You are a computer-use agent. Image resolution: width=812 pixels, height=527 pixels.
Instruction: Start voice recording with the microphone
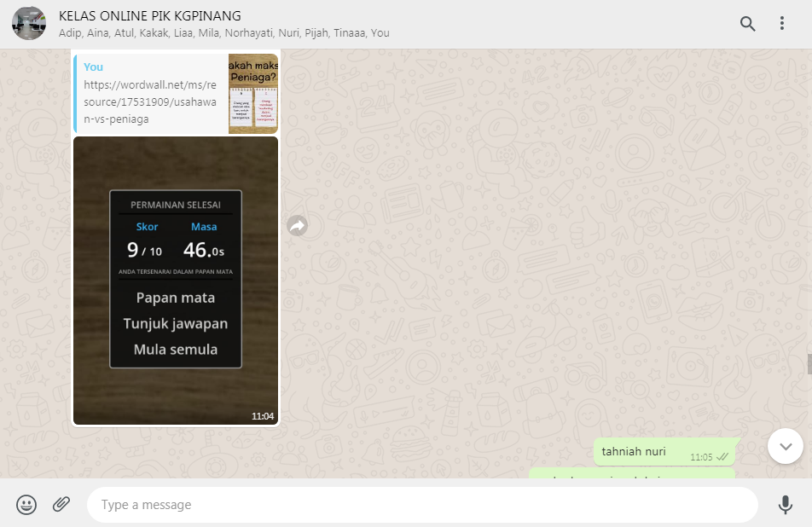pos(785,505)
